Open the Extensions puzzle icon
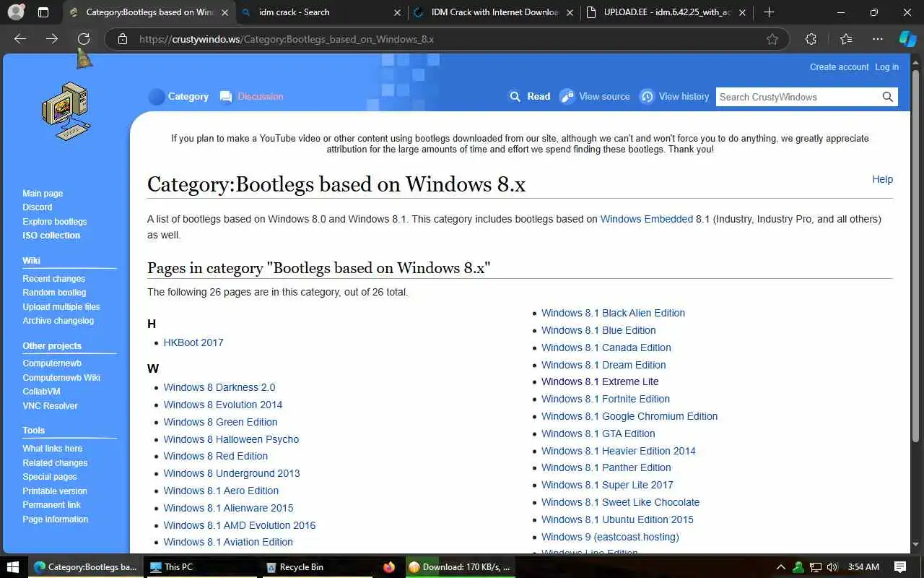The image size is (924, 578). [x=811, y=39]
